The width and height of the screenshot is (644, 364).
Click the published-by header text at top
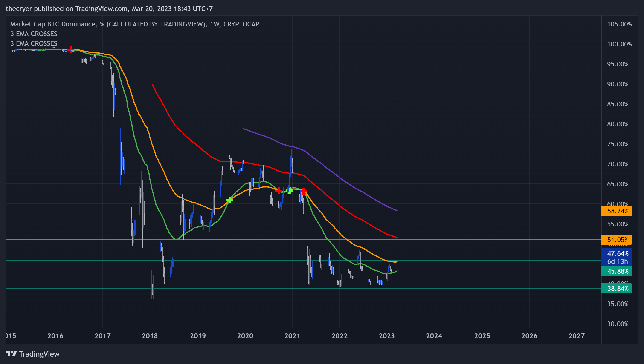click(109, 9)
